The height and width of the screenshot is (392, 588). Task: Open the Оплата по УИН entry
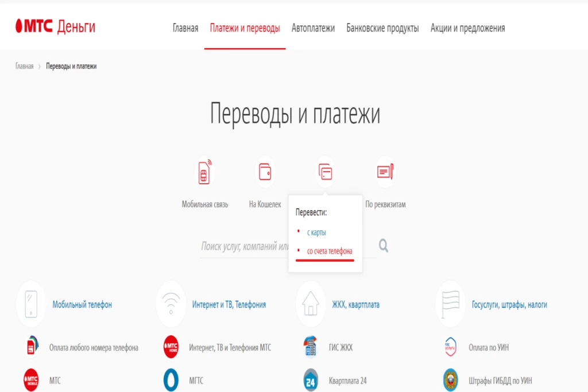(489, 348)
